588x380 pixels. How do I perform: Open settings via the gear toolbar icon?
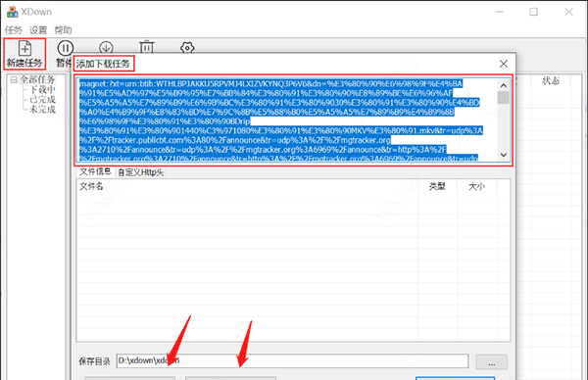coord(187,47)
